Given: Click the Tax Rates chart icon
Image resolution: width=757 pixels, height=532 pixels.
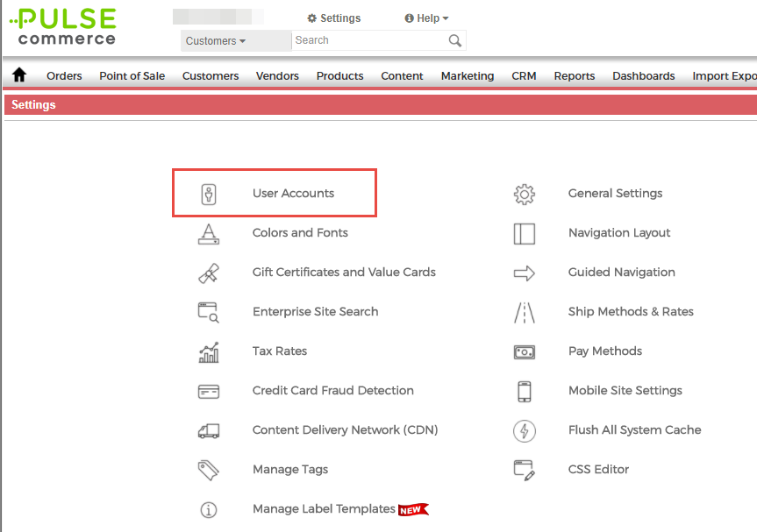Looking at the screenshot, I should [209, 352].
